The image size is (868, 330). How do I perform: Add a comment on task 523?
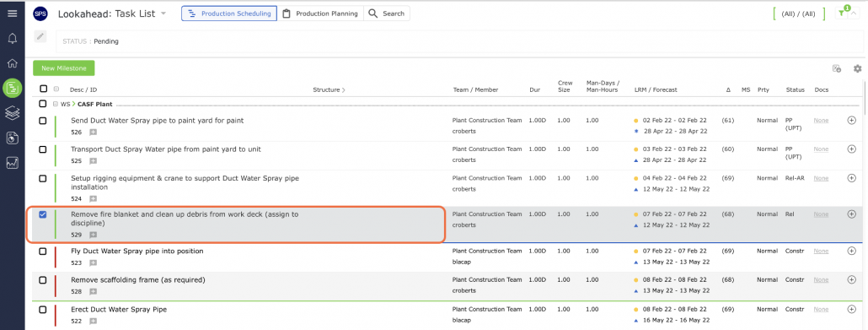tap(93, 262)
